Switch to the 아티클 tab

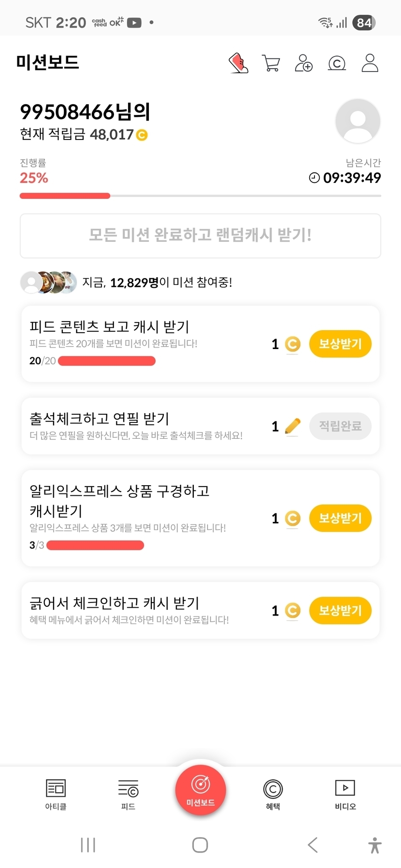coord(56,794)
